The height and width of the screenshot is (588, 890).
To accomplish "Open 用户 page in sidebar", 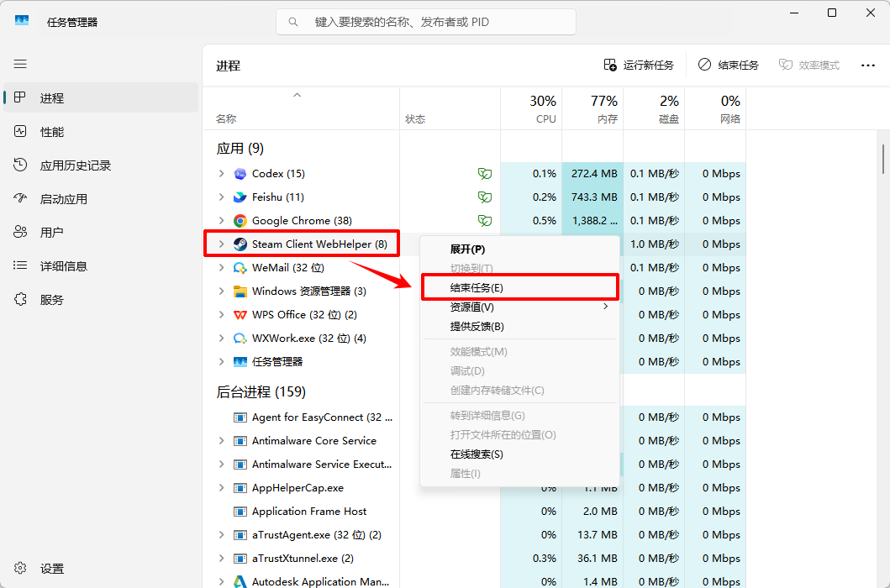I will [101, 232].
